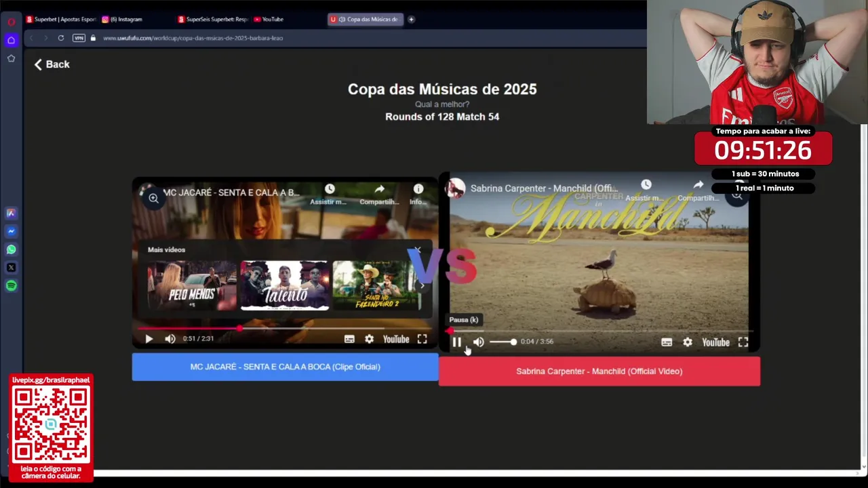Image resolution: width=868 pixels, height=488 pixels.
Task: Zoom magnifier on the Manchild video
Action: tap(737, 195)
